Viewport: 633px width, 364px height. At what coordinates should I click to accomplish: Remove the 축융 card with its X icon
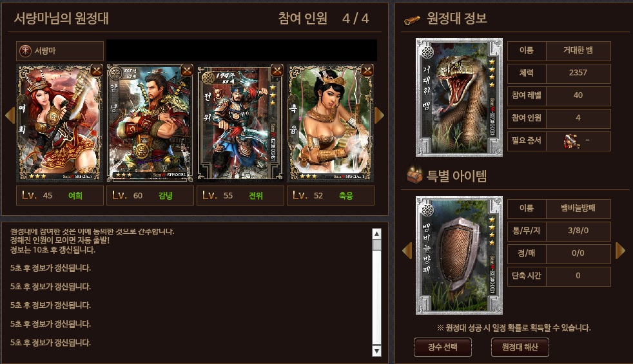tap(367, 71)
